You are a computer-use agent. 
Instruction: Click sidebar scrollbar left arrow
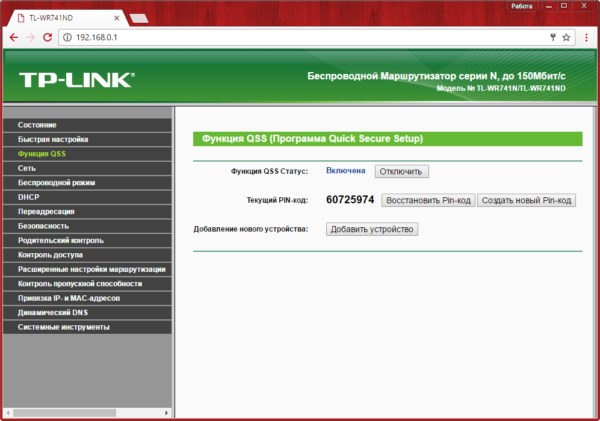(7, 413)
